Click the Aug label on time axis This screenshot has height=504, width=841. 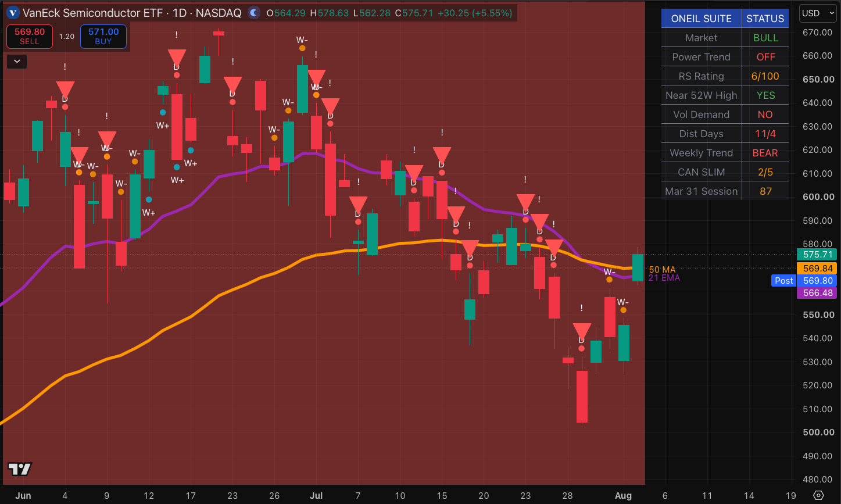click(x=623, y=496)
